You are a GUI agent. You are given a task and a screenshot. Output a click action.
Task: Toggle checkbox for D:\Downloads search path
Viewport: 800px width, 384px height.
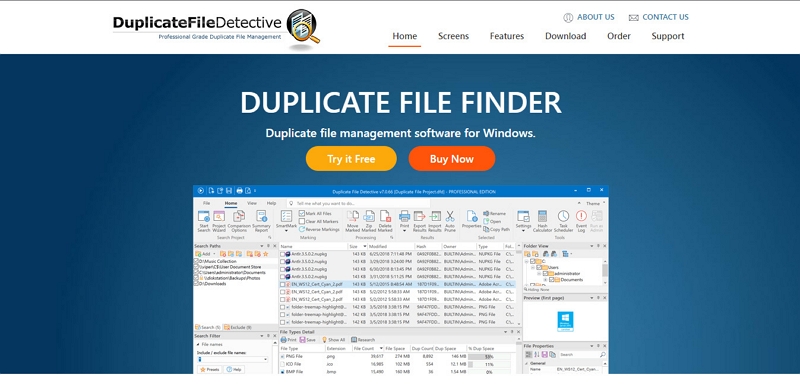click(196, 284)
